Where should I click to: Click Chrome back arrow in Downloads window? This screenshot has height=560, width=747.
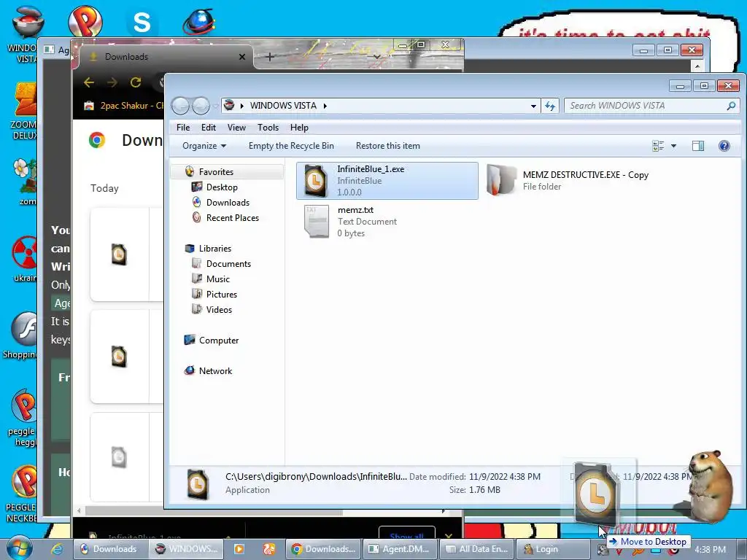pos(88,82)
